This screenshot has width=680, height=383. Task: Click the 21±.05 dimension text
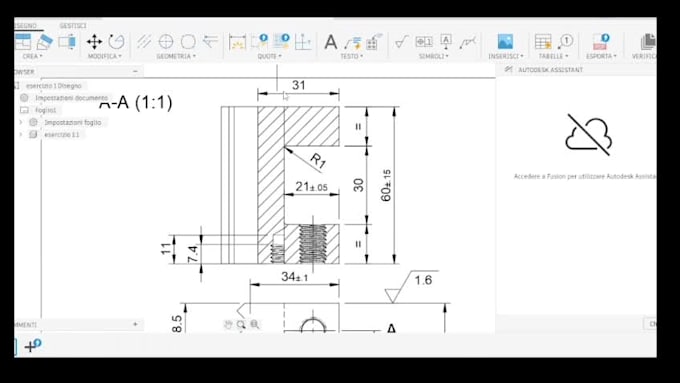tap(311, 187)
